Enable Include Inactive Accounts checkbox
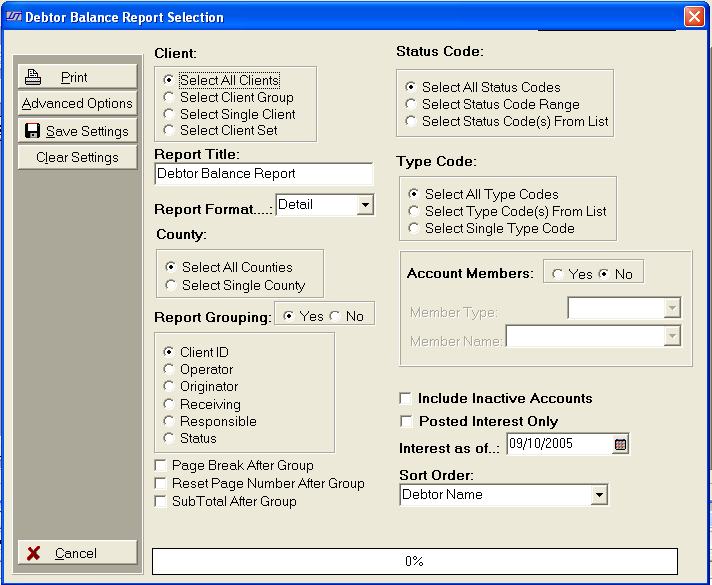 [x=406, y=399]
